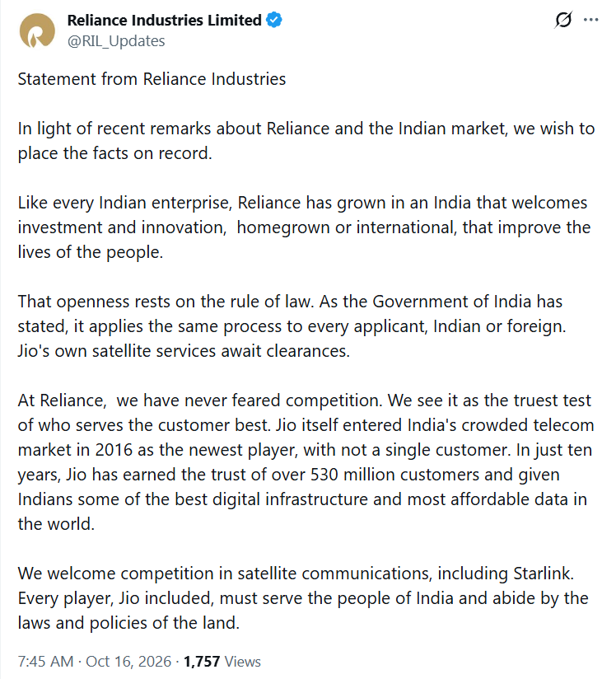This screenshot has height=679, width=616.
Task: Click the blue verified checkmark badge
Action: click(x=274, y=20)
